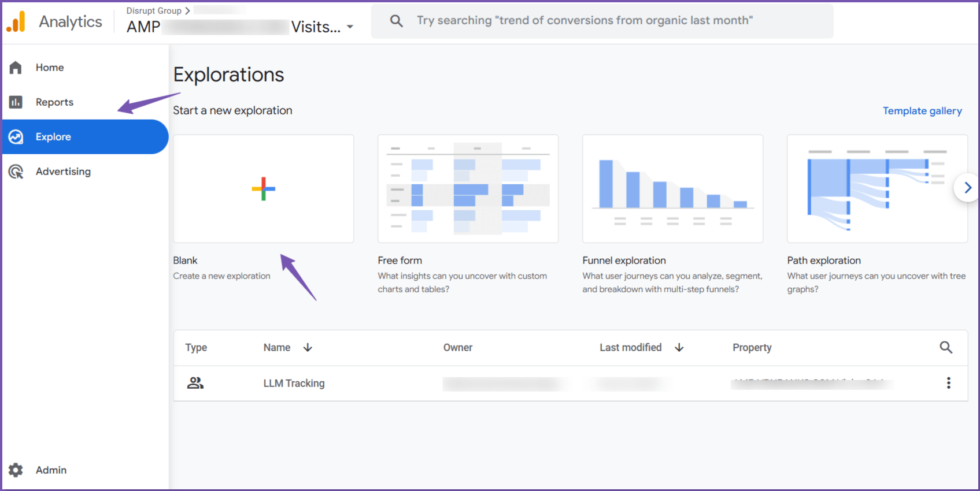Click the Explore compass icon
This screenshot has height=491, width=980.
[16, 137]
